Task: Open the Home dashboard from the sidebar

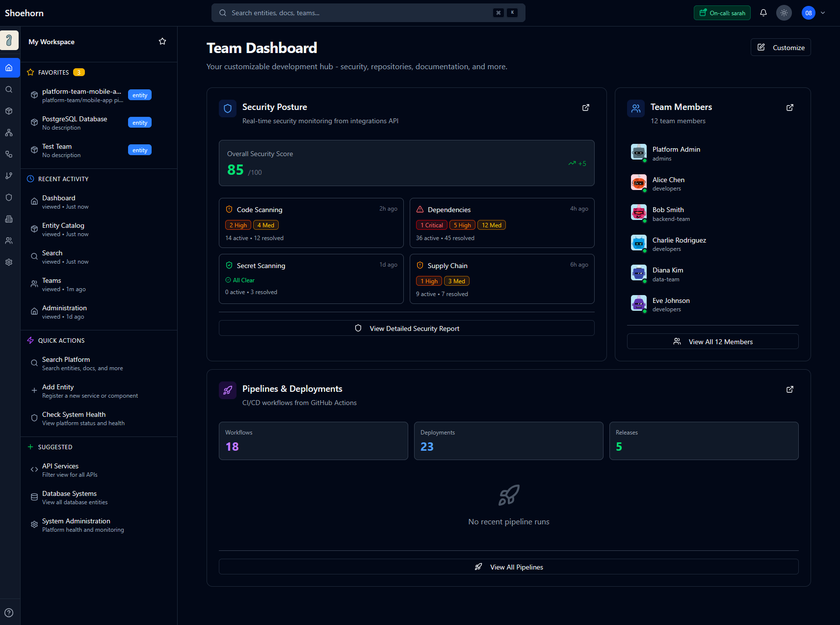Action: click(9, 68)
